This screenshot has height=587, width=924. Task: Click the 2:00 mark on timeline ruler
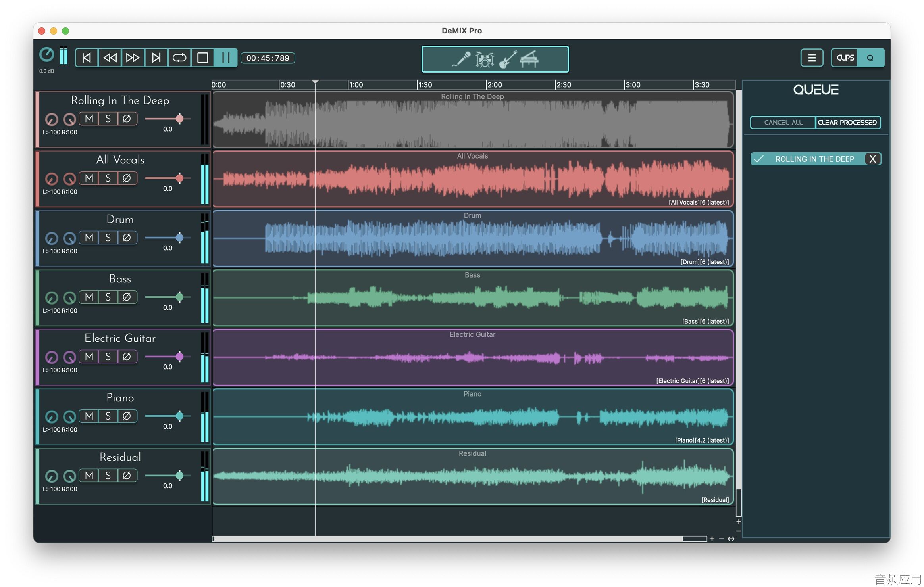tap(495, 85)
